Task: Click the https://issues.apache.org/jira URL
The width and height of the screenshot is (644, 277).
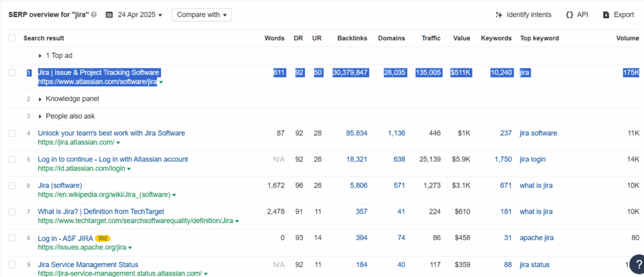Action: (x=82, y=247)
